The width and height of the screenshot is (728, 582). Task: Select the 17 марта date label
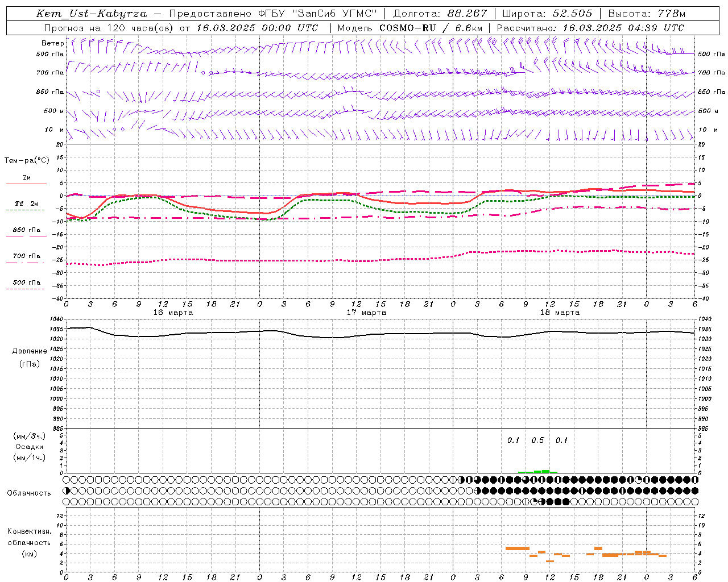tap(366, 313)
